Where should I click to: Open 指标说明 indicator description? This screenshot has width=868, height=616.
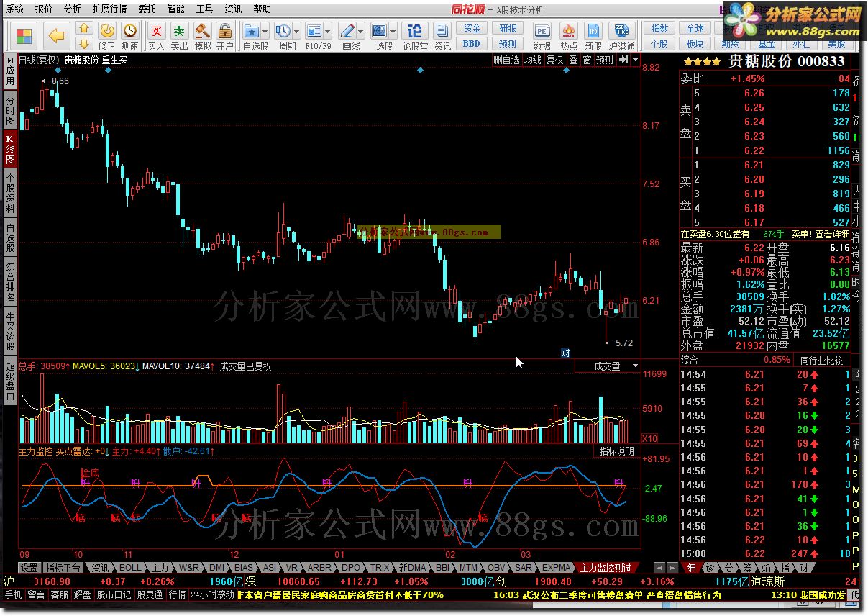(618, 451)
